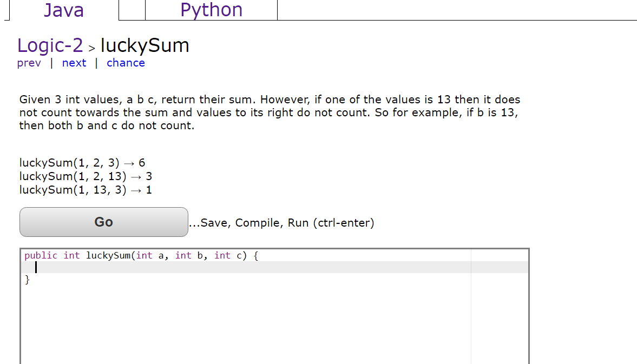The height and width of the screenshot is (364, 637).
Task: Select the luckySum(1, 13, 3) example
Action: 85,189
